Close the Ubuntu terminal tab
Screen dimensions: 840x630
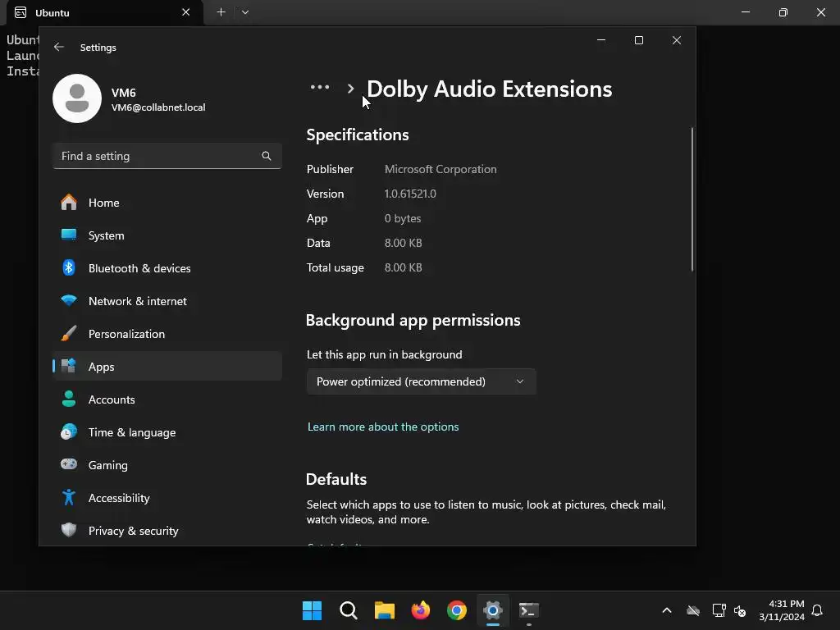pyautogui.click(x=186, y=11)
